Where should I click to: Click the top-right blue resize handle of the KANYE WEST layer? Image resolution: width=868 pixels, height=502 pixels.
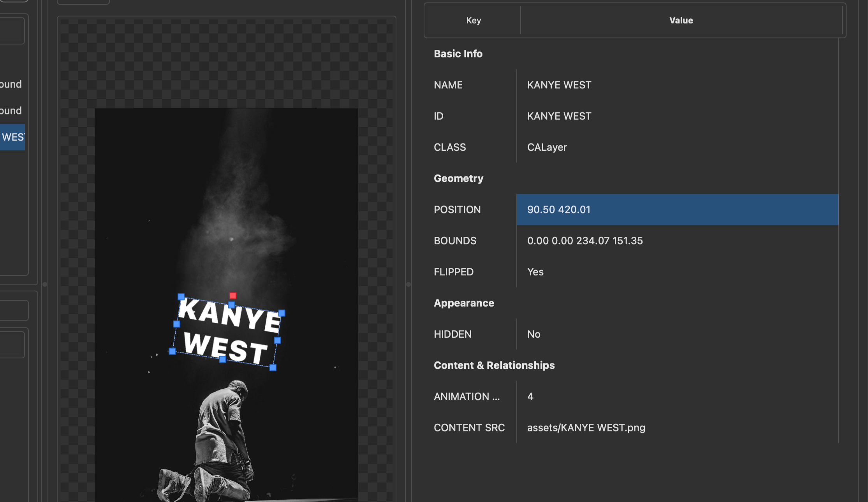(282, 313)
